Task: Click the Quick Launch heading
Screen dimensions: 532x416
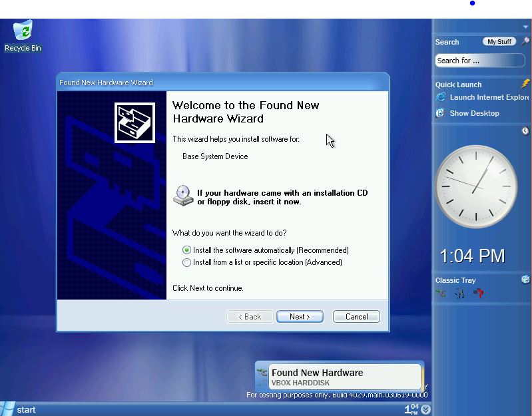Action: coord(458,85)
